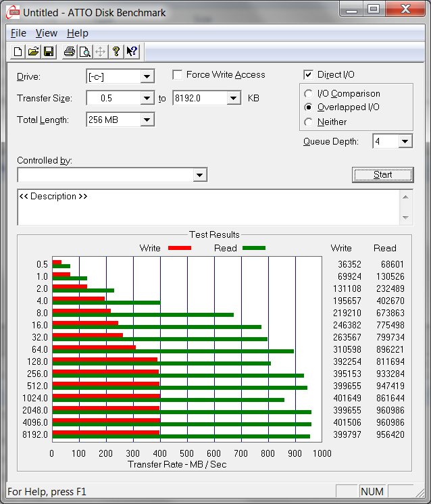Open the File menu

(18, 33)
